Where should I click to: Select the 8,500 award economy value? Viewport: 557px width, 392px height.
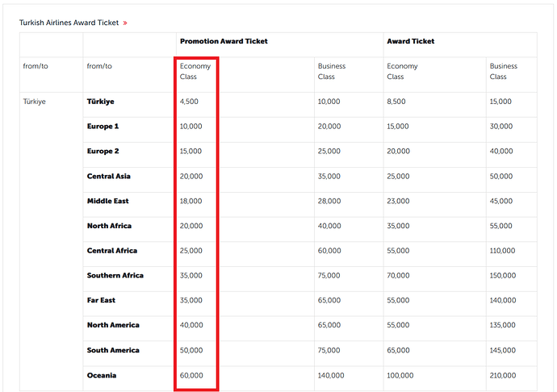click(x=396, y=102)
